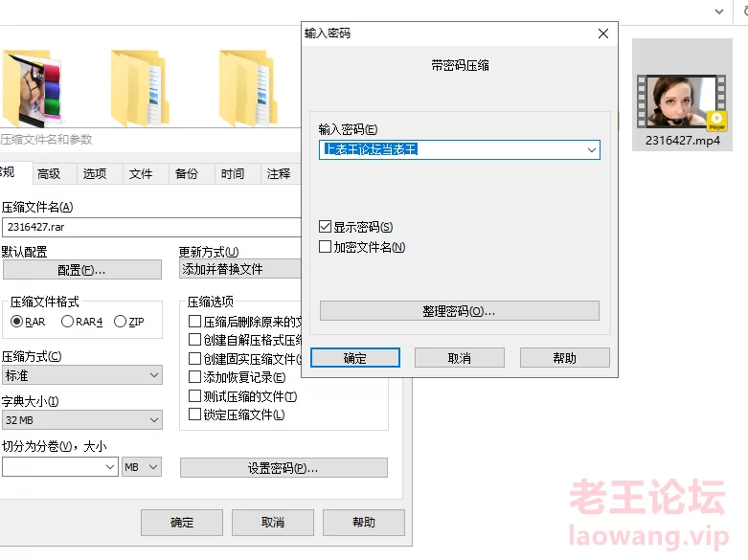Image resolution: width=748 pixels, height=560 pixels.
Task: Uncheck the 显示密码 checkbox
Action: click(326, 228)
